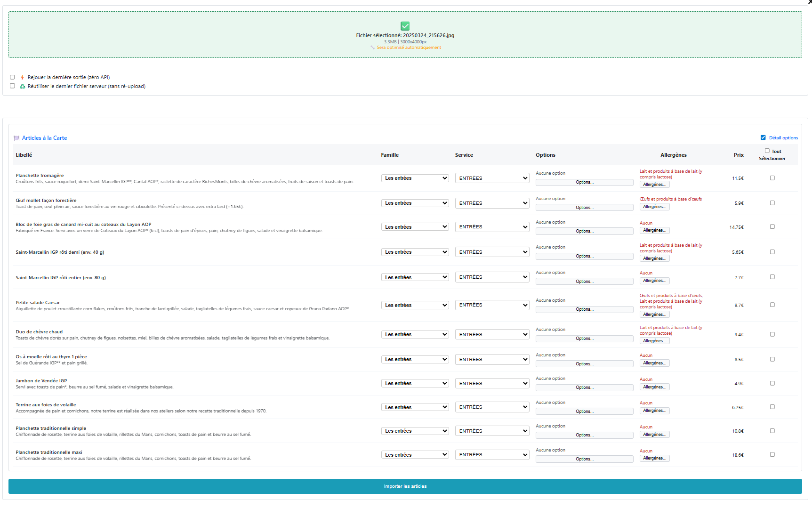Click the lightning bolt replay icon

coord(22,77)
